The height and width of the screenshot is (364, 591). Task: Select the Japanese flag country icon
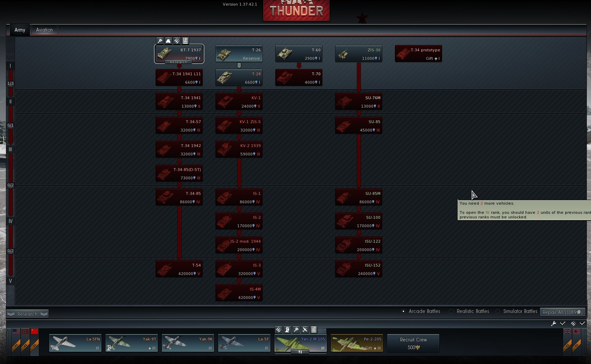577,331
